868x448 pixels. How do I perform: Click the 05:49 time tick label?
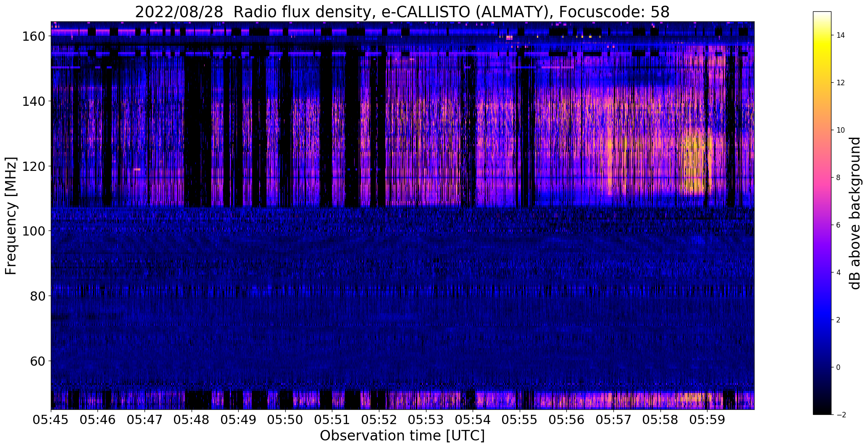tap(238, 419)
